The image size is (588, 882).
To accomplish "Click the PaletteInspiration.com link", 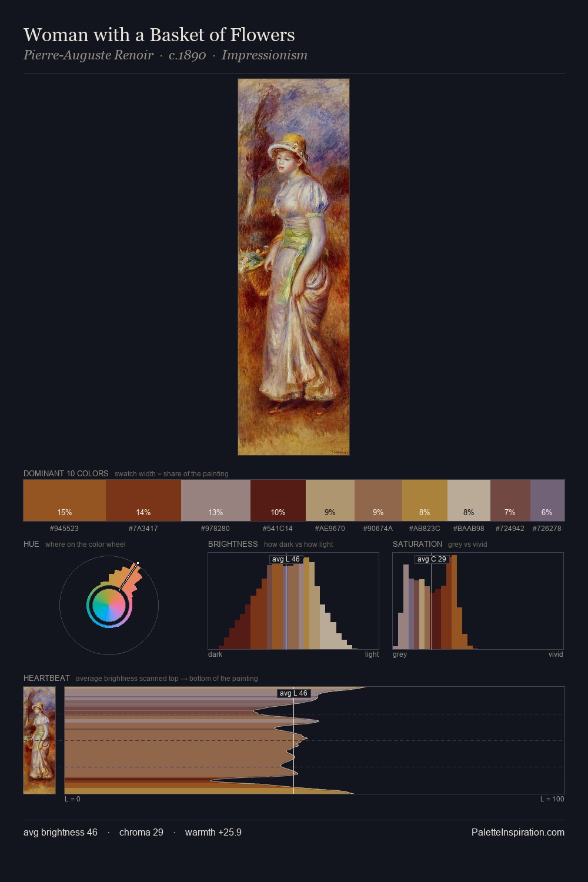I will (x=518, y=832).
